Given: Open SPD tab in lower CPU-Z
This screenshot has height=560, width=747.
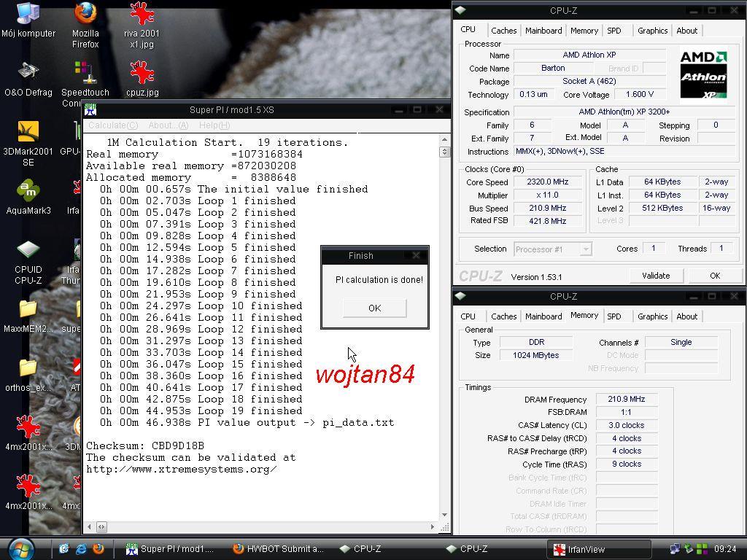Looking at the screenshot, I should pyautogui.click(x=614, y=316).
